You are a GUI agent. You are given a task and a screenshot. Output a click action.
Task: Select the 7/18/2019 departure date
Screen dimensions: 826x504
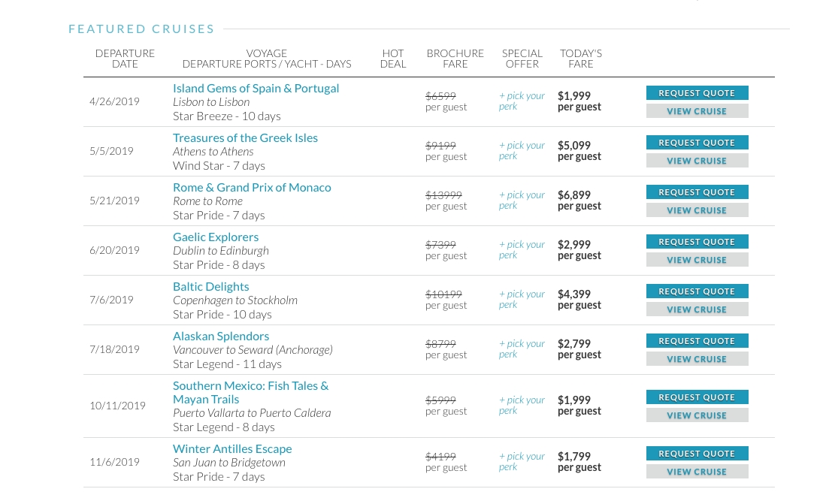[x=114, y=349]
